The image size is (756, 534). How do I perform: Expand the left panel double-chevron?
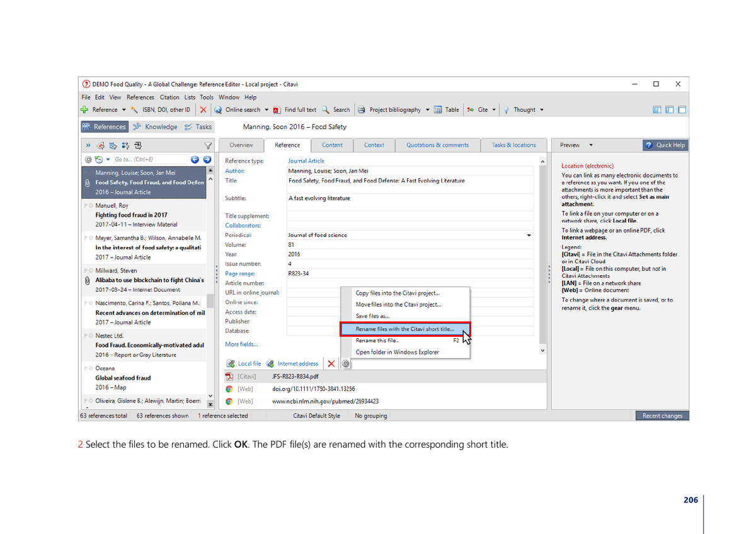click(x=89, y=145)
